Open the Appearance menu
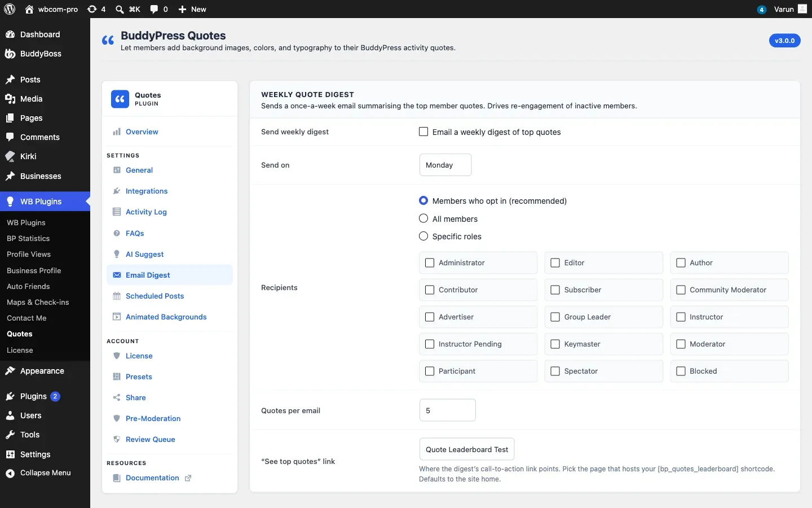 coord(45,371)
